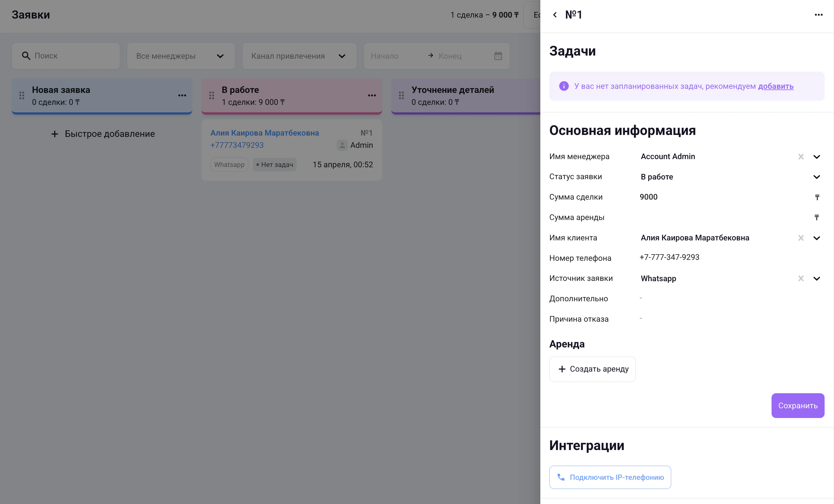Click Подключить IP-телефонию button
Image resolution: width=834 pixels, height=504 pixels.
click(610, 477)
